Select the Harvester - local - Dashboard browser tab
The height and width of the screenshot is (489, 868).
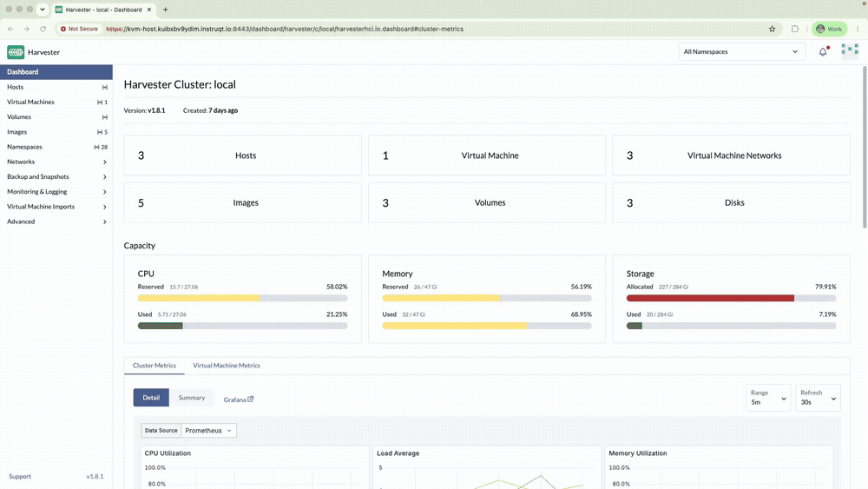tap(103, 10)
